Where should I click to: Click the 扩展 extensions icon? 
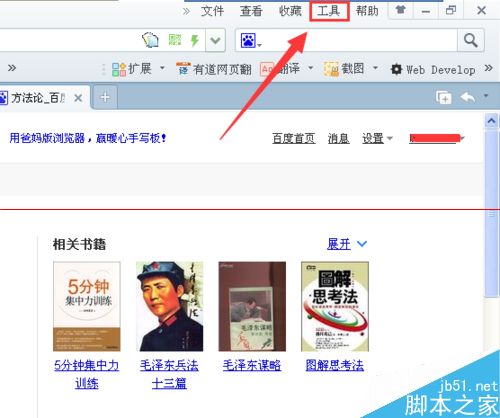pos(119,69)
